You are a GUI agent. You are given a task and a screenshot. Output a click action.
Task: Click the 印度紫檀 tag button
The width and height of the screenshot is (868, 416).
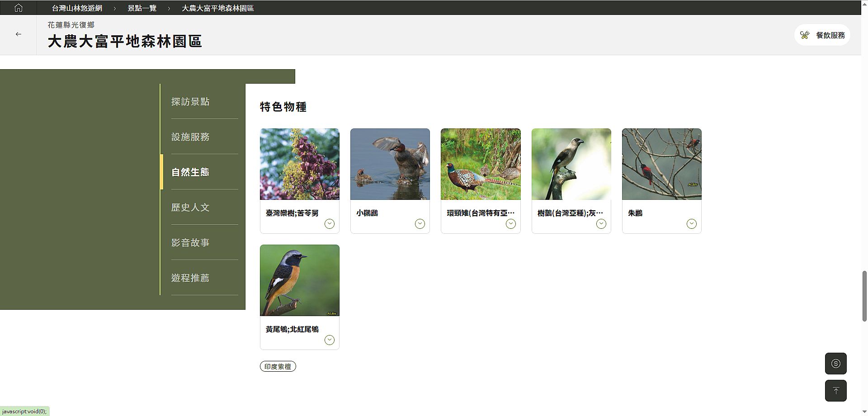coord(278,366)
